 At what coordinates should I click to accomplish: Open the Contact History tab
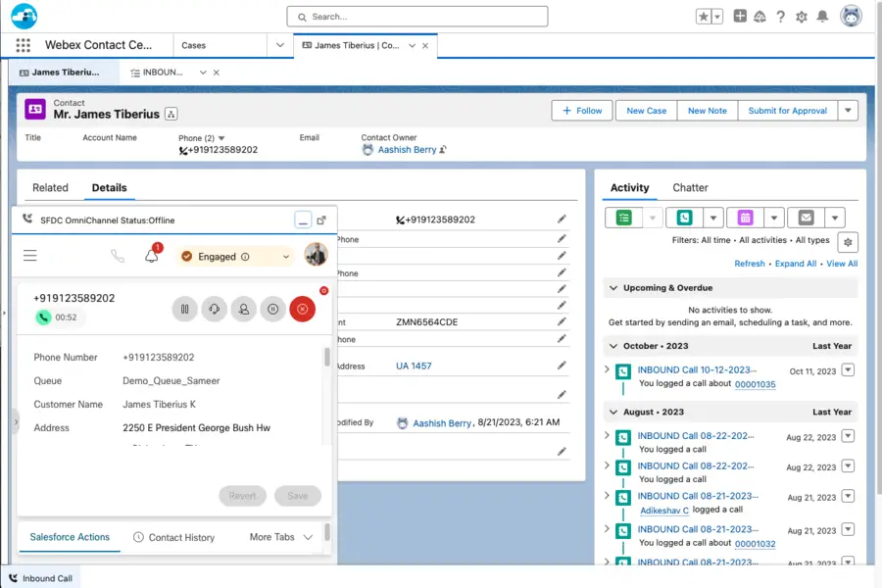coord(174,537)
